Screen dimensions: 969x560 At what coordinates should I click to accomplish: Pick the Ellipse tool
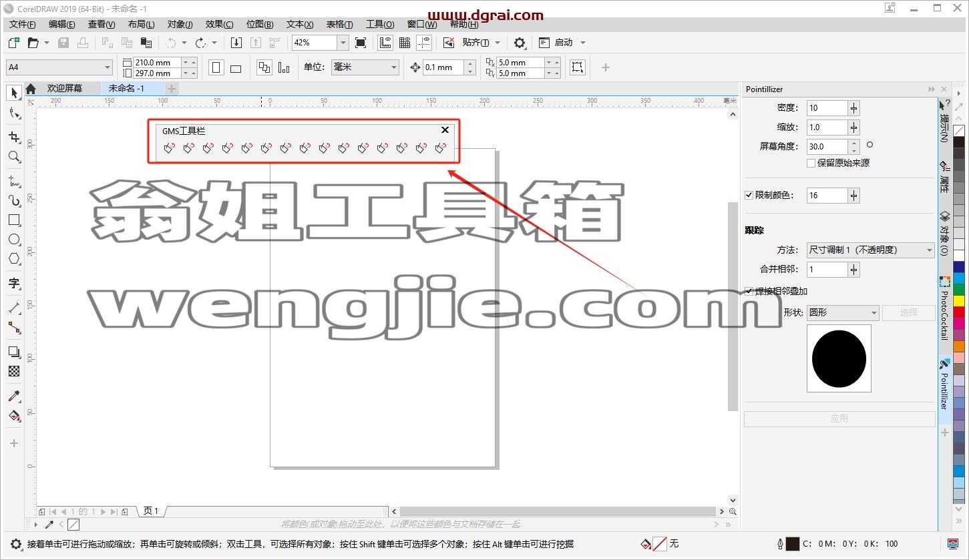(x=14, y=240)
